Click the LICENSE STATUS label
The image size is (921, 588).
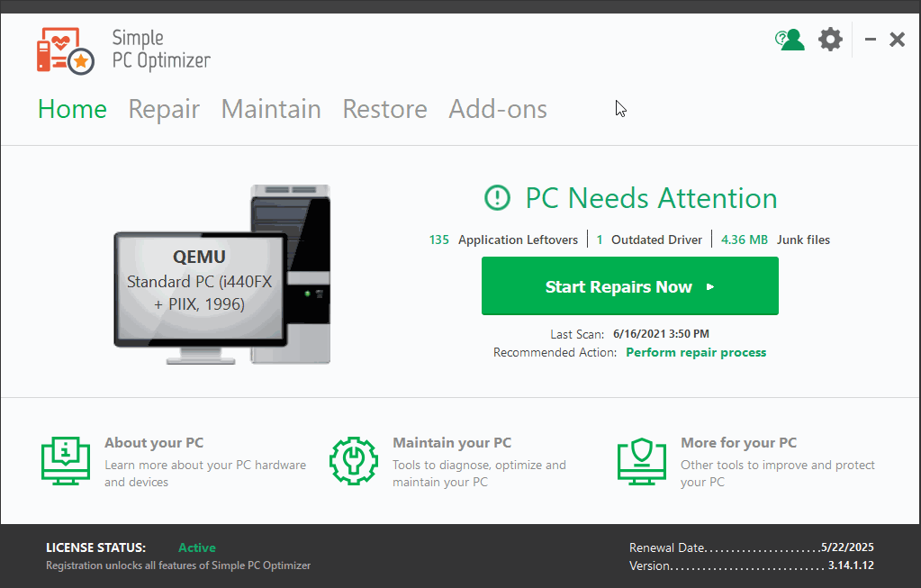pyautogui.click(x=95, y=547)
